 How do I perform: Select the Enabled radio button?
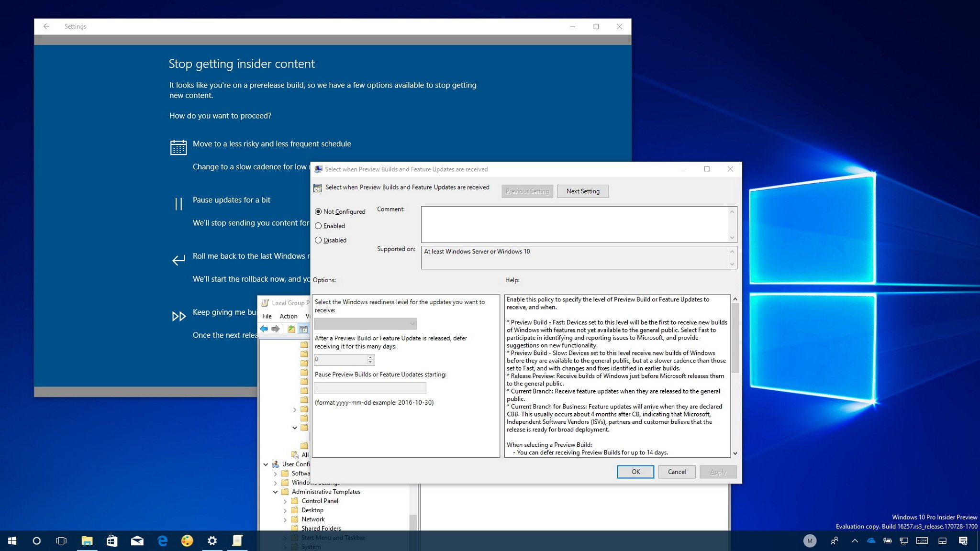[x=318, y=226]
